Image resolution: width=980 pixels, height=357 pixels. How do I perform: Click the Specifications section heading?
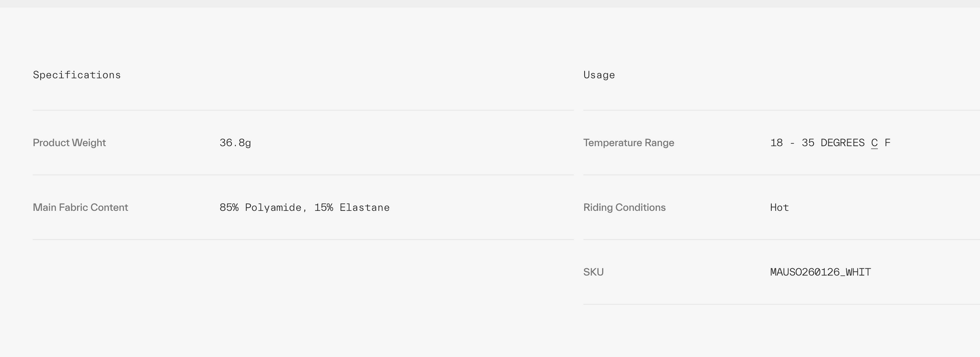[77, 75]
